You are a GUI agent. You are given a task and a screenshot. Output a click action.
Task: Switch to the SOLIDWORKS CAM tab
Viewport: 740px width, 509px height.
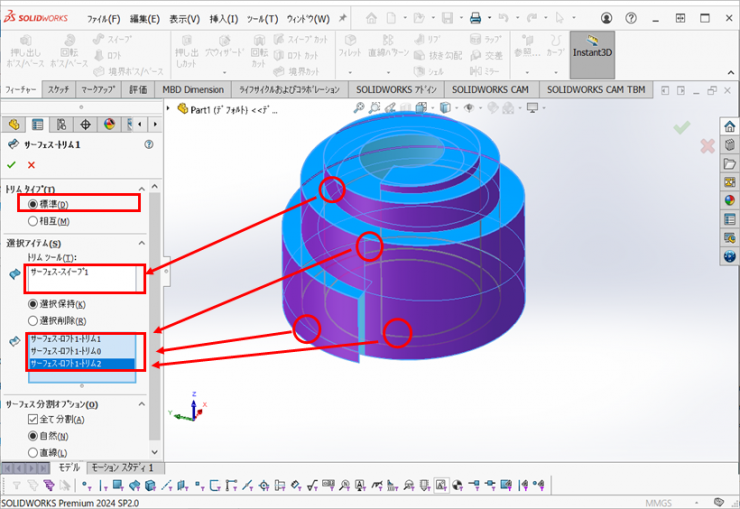point(490,89)
